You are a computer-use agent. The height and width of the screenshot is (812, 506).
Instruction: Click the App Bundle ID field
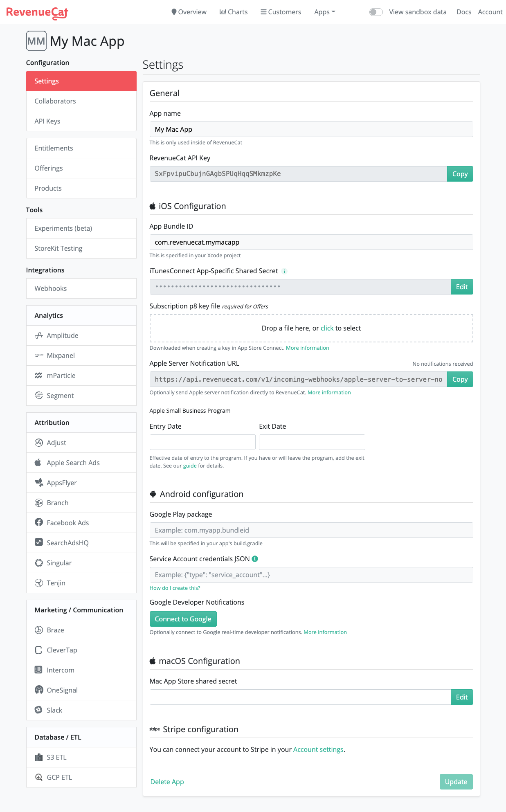pyautogui.click(x=311, y=242)
